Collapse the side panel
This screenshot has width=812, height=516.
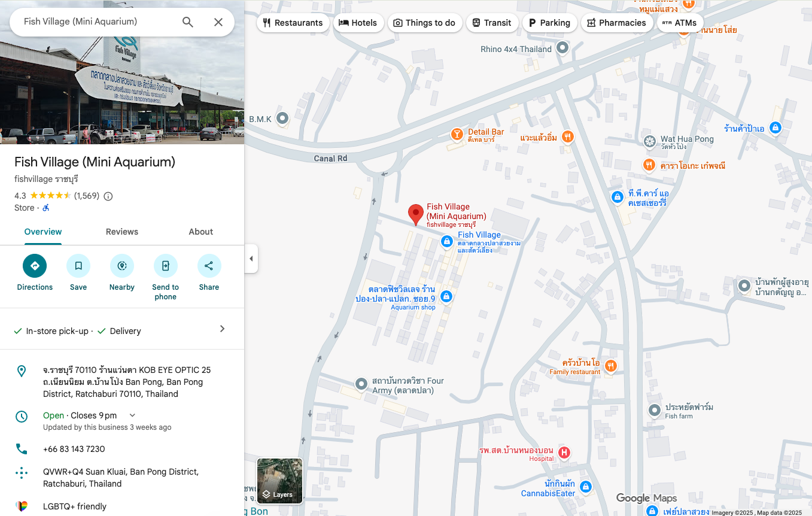[x=251, y=258]
